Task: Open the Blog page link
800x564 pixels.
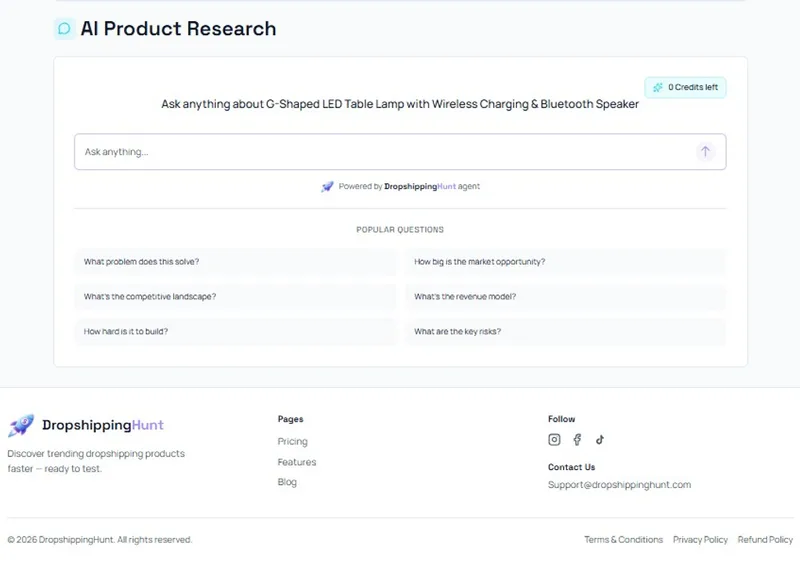Action: (287, 482)
